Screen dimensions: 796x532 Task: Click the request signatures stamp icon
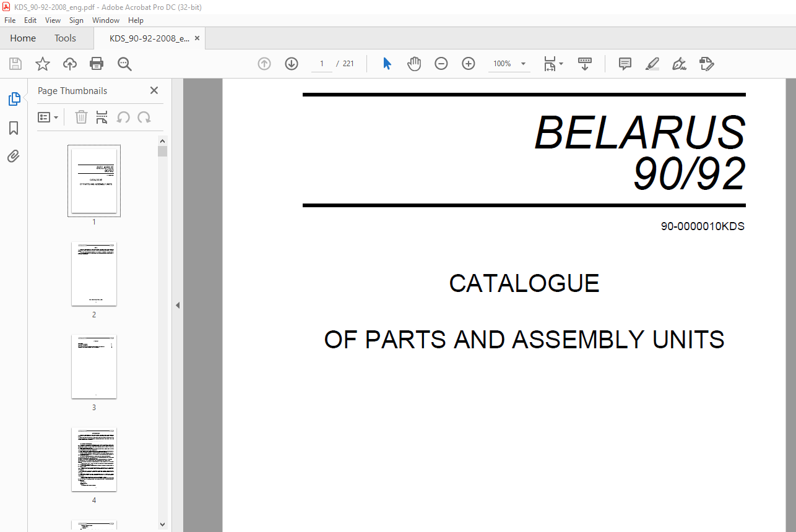pos(706,64)
